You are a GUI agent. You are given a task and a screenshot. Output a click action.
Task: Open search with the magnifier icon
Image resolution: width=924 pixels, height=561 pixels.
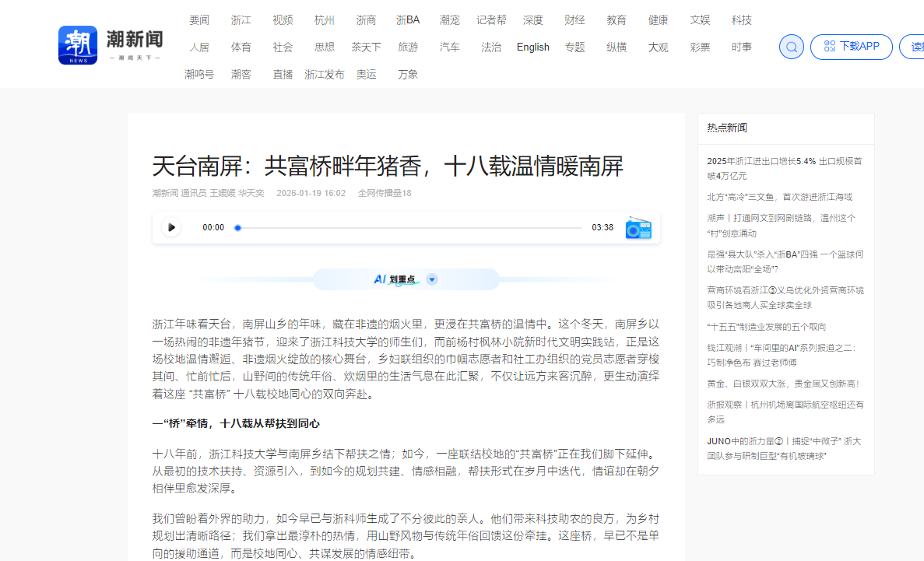792,47
